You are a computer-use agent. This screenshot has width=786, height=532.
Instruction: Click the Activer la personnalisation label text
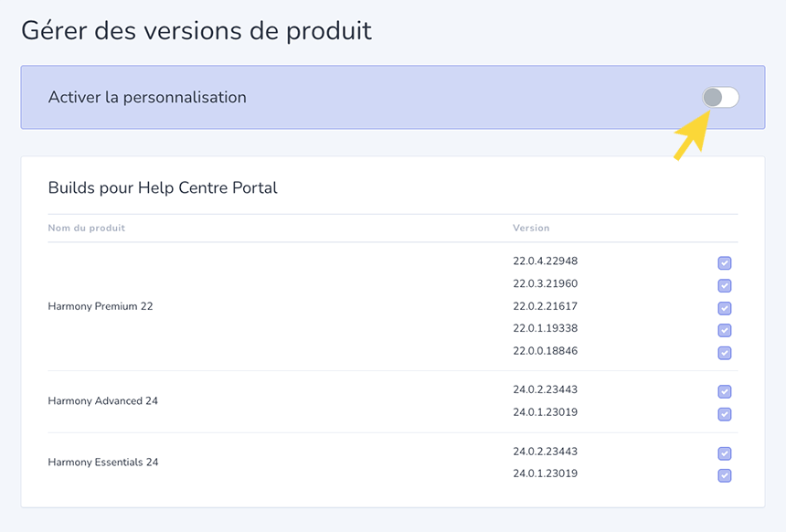click(147, 97)
